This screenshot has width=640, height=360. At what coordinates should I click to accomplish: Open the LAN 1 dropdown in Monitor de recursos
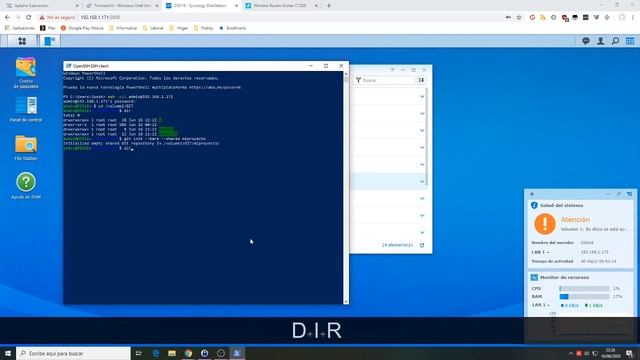click(x=540, y=305)
